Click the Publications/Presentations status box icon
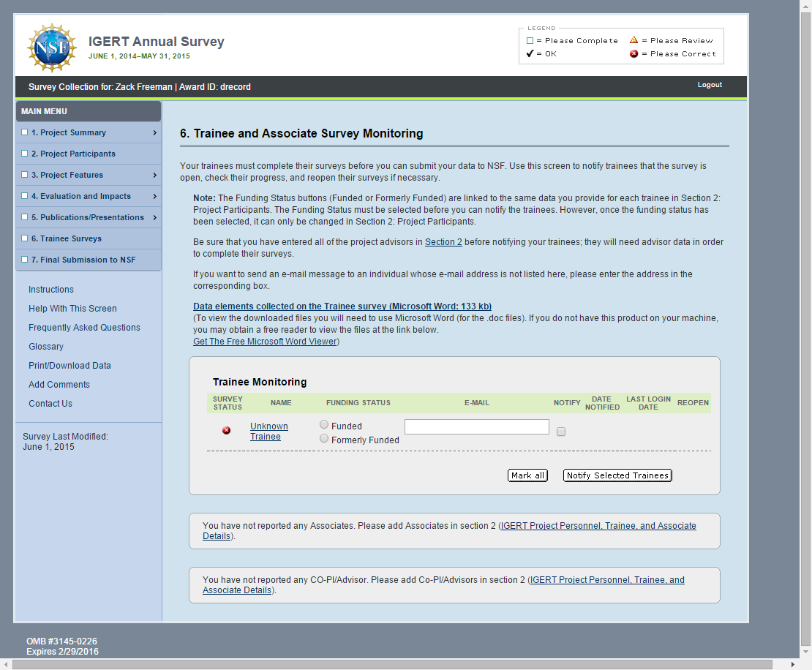Viewport: 812px width, 670px height. [24, 217]
